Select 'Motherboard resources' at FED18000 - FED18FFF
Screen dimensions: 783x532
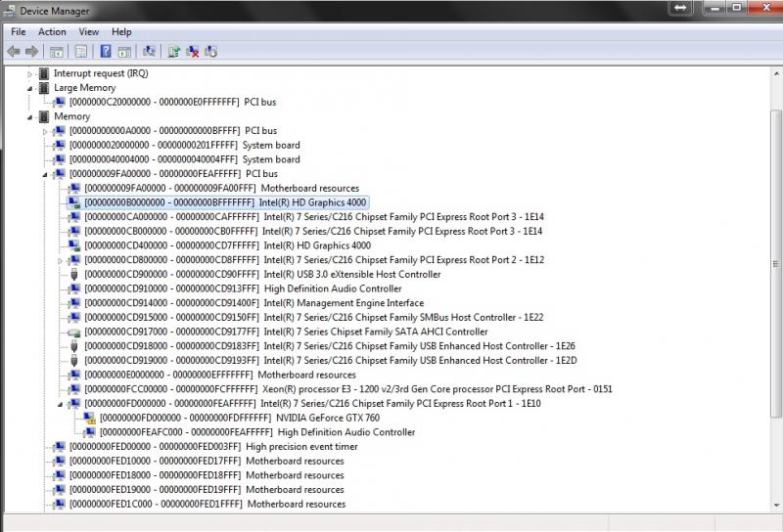pyautogui.click(x=207, y=475)
